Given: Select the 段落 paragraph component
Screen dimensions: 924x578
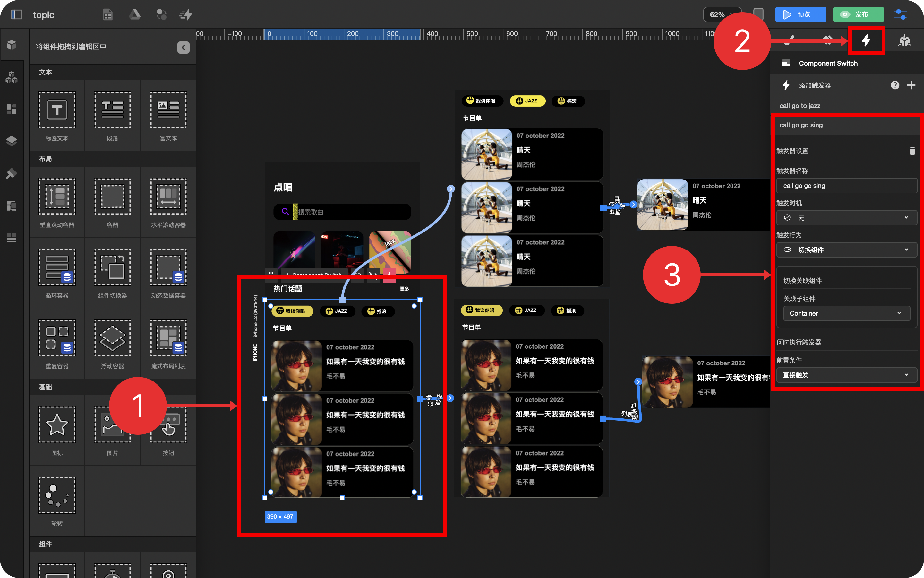Looking at the screenshot, I should (113, 116).
